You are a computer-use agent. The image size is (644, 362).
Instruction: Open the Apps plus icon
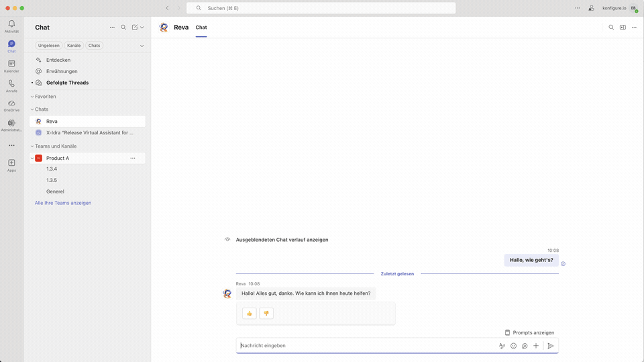click(11, 165)
